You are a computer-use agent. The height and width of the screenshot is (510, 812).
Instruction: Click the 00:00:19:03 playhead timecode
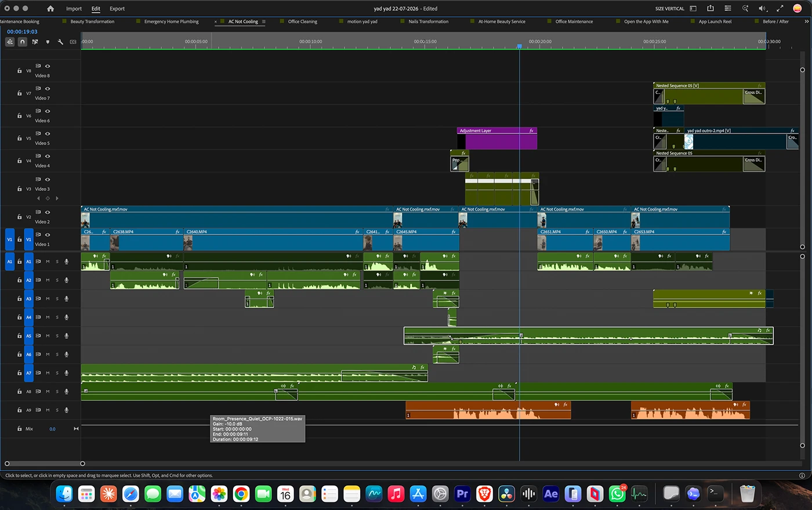coord(22,32)
